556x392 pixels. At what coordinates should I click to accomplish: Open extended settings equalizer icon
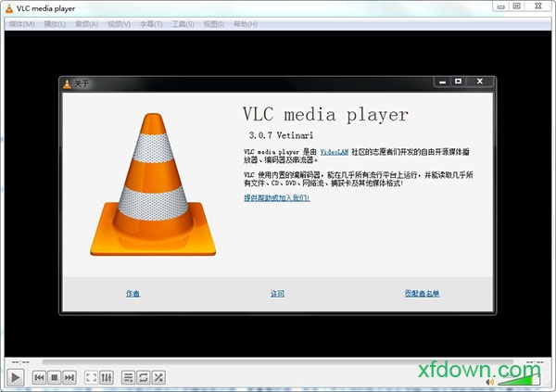107,377
